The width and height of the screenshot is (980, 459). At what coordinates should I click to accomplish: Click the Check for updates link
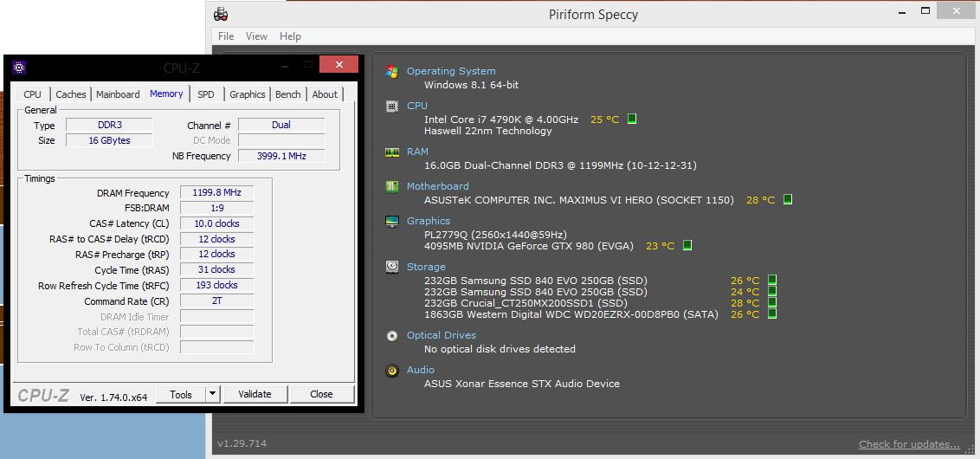pos(909,444)
